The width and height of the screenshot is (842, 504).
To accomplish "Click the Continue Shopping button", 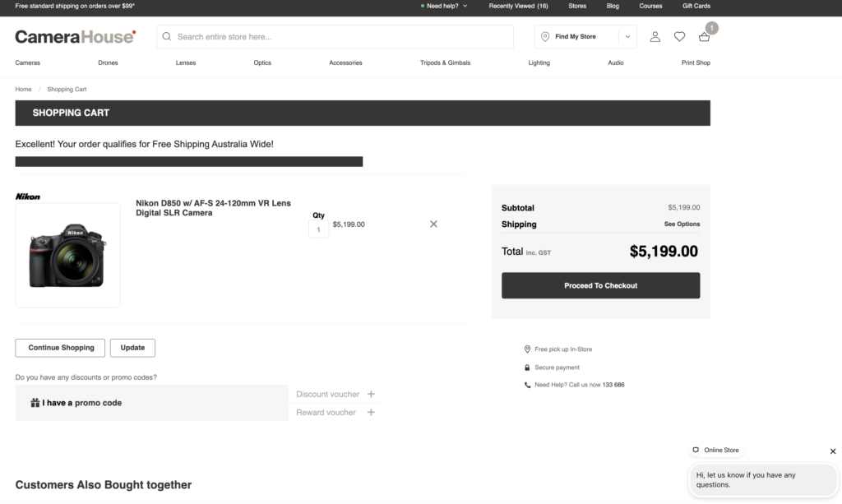I will coord(60,348).
